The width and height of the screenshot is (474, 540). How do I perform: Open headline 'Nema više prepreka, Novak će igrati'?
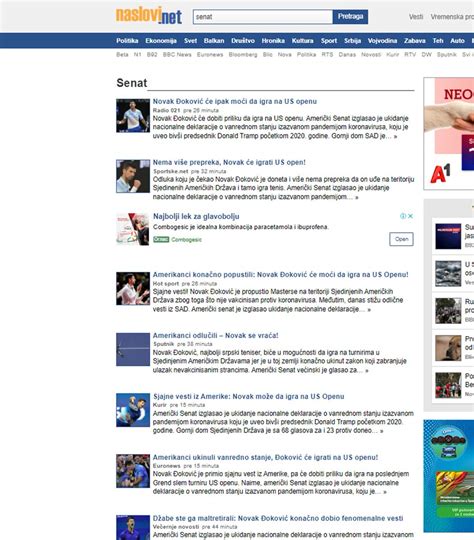tap(229, 162)
